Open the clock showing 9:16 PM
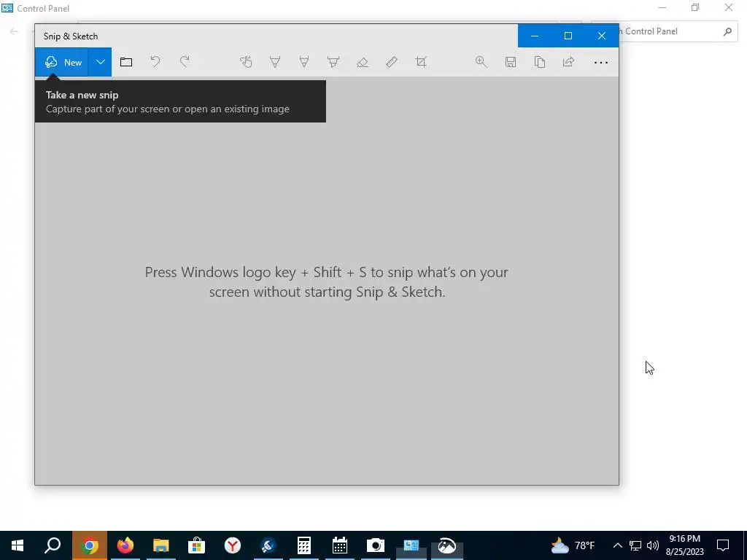747x560 pixels. pyautogui.click(x=684, y=545)
